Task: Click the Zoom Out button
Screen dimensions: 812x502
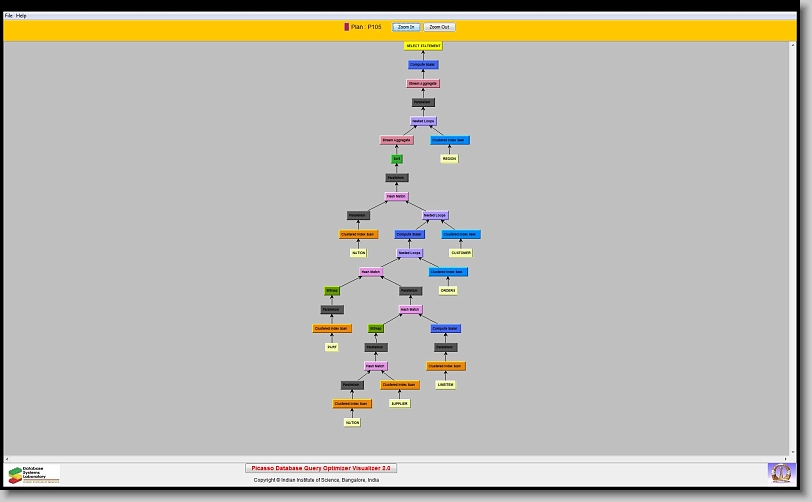Action: 439,27
